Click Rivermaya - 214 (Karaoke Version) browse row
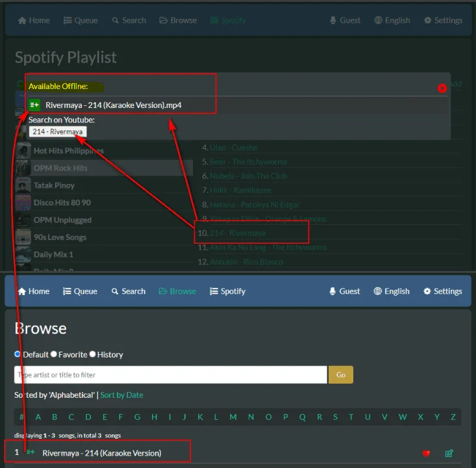Screen dimensions: 476x468 (102, 453)
